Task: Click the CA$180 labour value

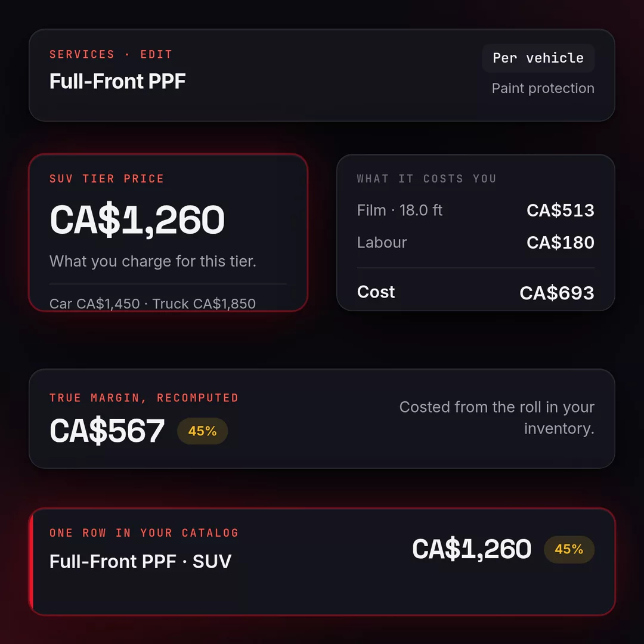Action: pos(560,242)
